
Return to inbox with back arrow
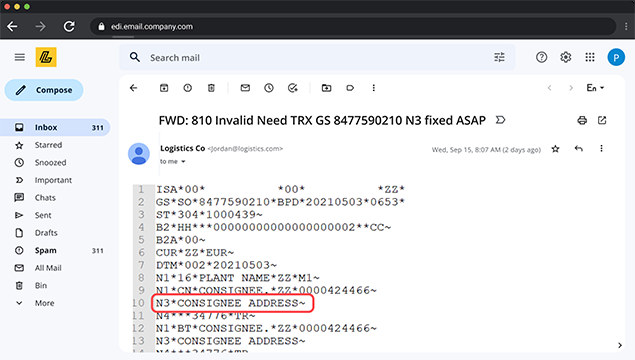[134, 88]
